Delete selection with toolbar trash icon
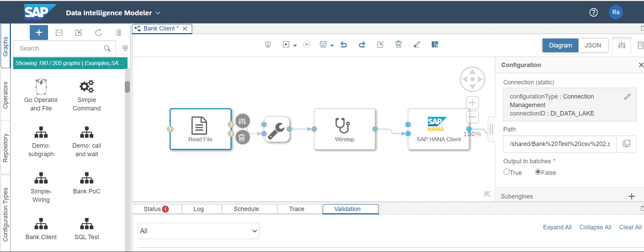The height and width of the screenshot is (252, 644). 398,45
